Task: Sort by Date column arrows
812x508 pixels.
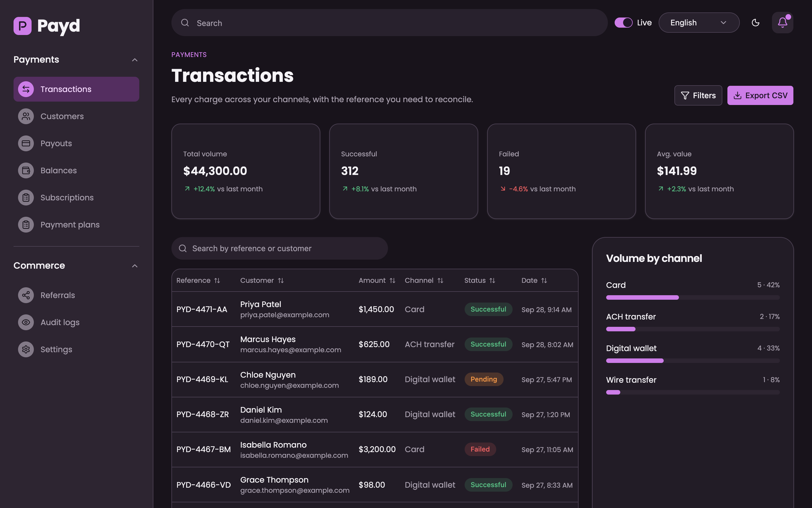Action: [544, 281]
